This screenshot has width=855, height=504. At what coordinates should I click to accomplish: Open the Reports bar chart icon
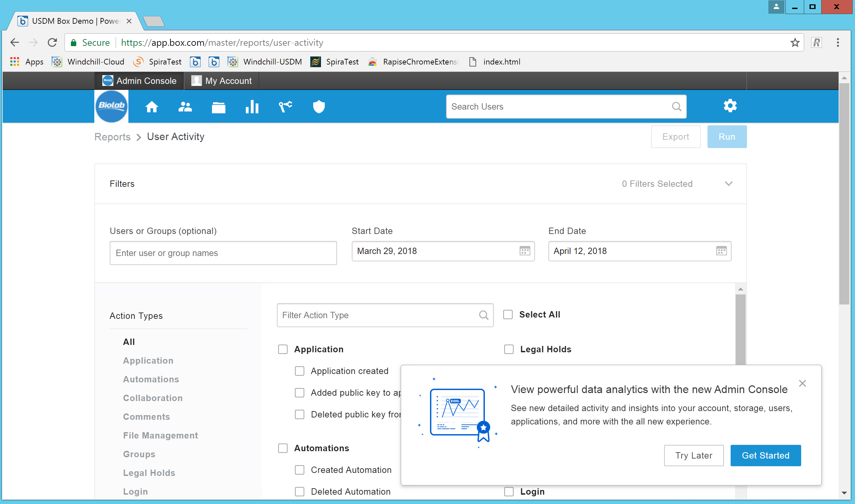click(x=252, y=107)
